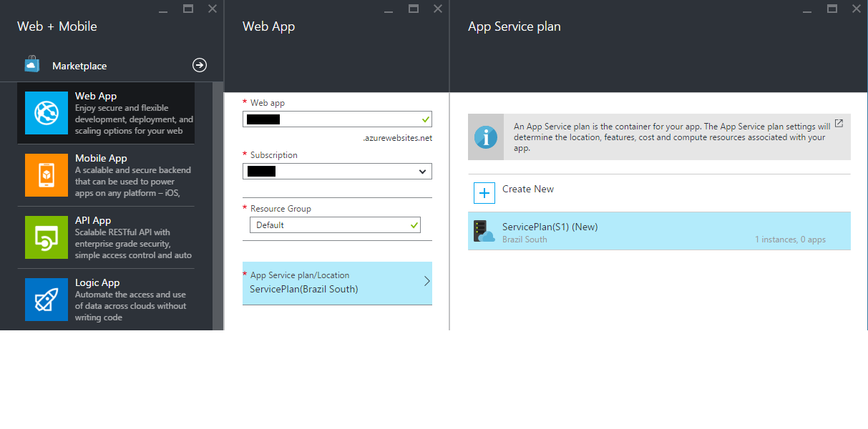
Task: Open the Resource Group Default field
Action: pos(335,225)
